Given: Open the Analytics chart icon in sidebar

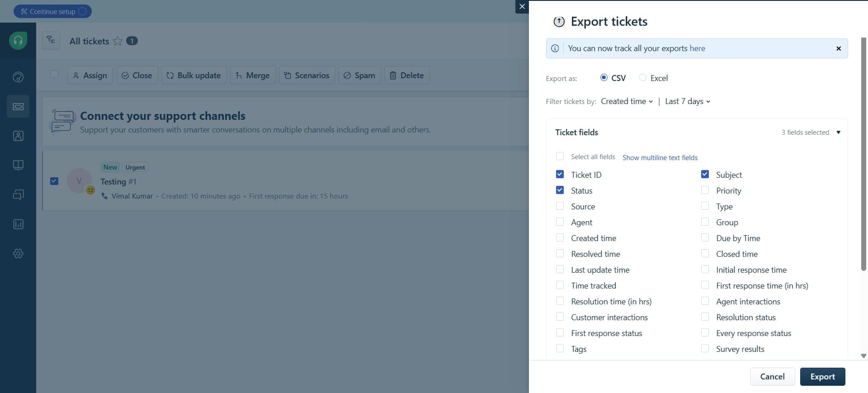Looking at the screenshot, I should [18, 224].
